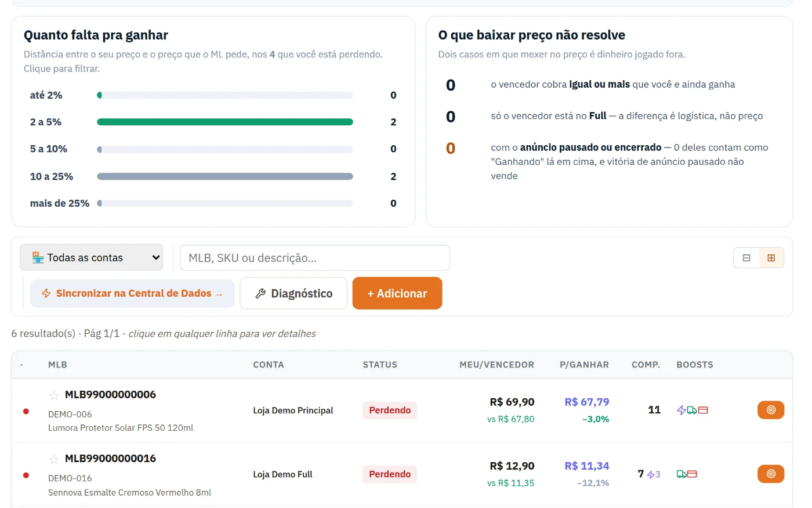The image size is (812, 508).
Task: Click the orange target button for MLB99000000006
Action: (770, 410)
